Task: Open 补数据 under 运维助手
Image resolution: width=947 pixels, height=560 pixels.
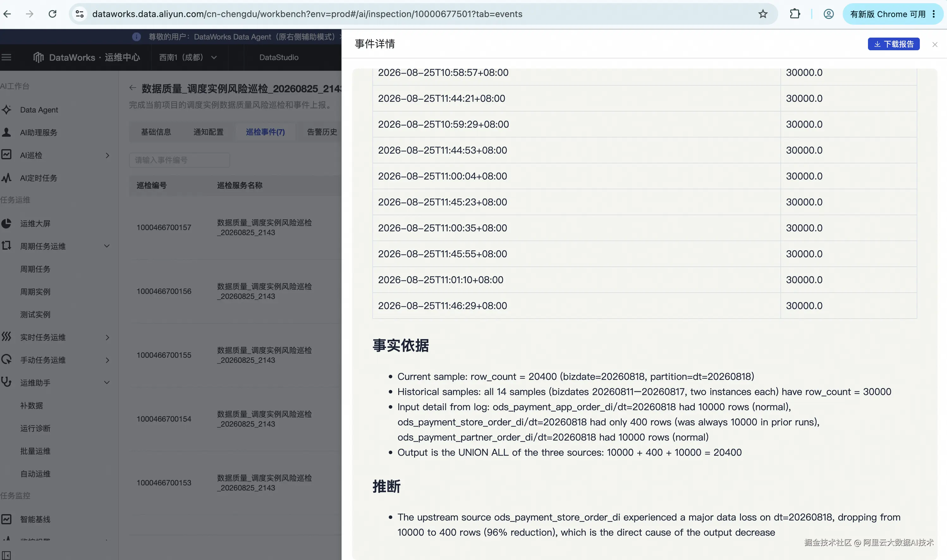Action: tap(31, 405)
